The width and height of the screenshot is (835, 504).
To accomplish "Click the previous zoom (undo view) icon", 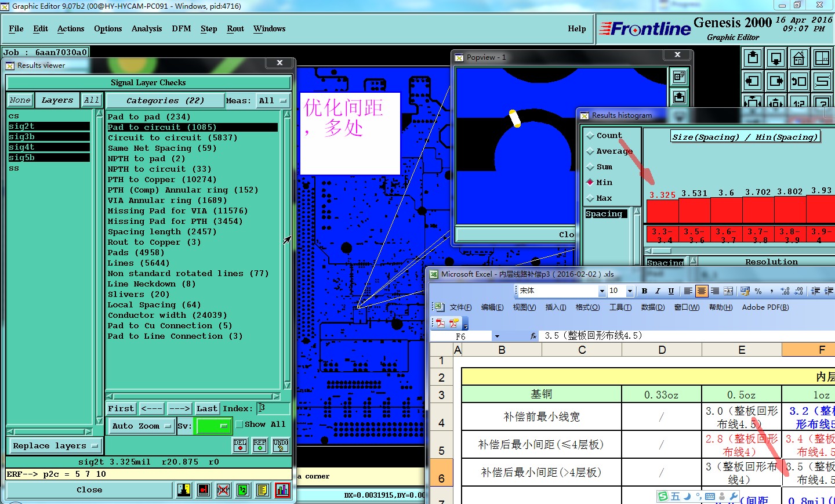I will point(799,81).
